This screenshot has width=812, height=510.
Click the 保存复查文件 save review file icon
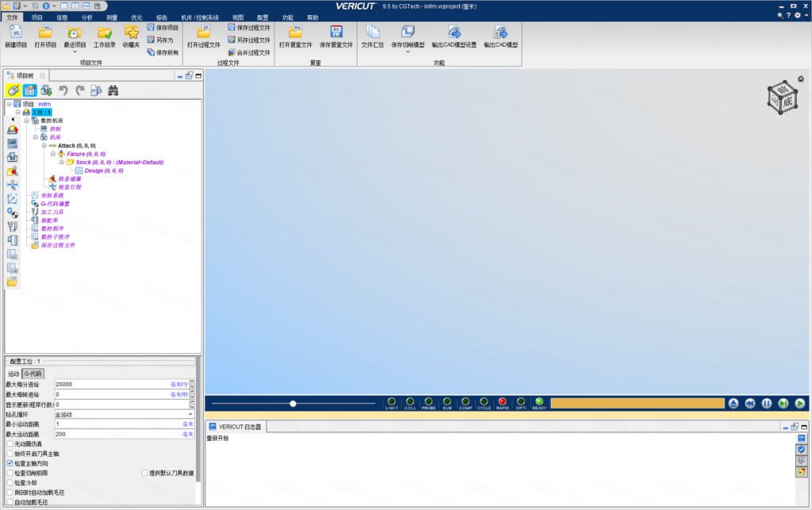point(336,32)
